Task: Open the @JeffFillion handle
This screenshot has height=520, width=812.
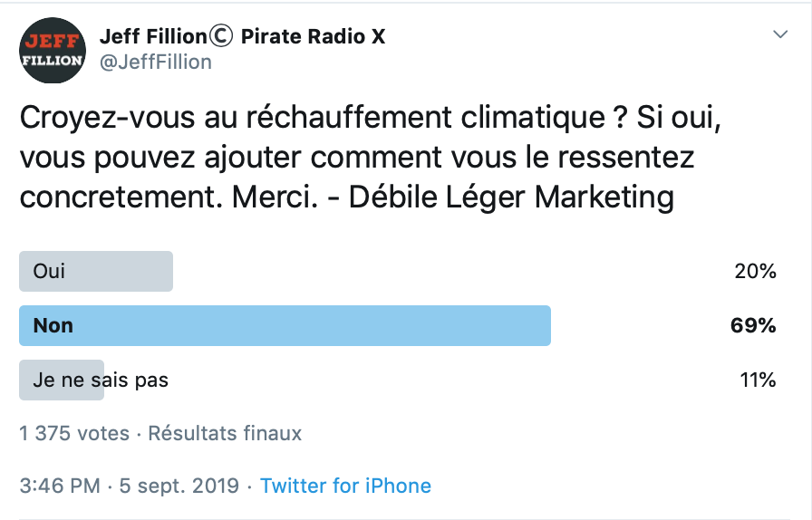Action: point(155,63)
